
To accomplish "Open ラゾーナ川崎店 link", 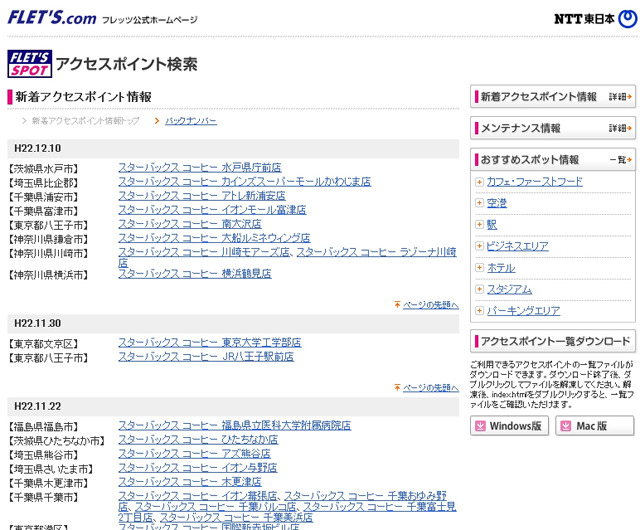I will pos(376,252).
